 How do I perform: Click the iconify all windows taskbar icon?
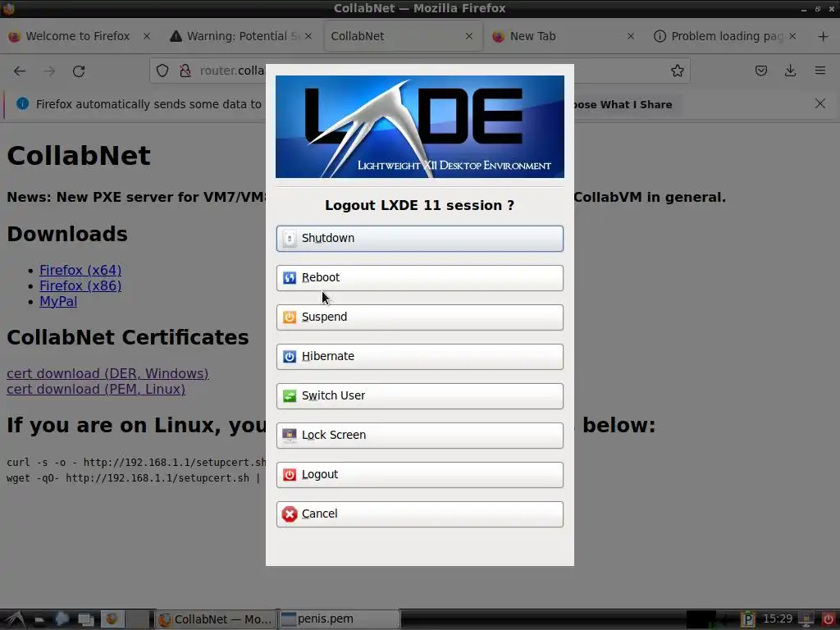85,620
